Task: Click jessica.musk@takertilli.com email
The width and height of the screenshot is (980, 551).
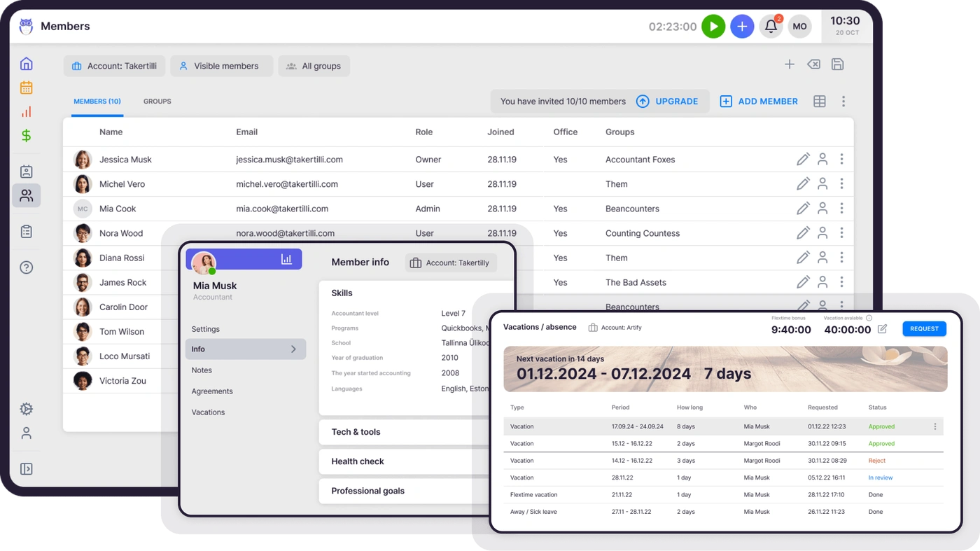Action: tap(289, 160)
